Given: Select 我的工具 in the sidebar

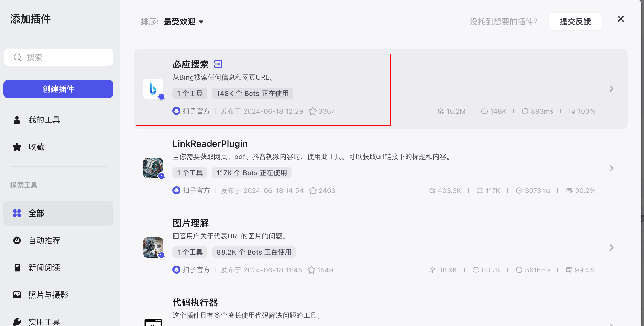Looking at the screenshot, I should tap(44, 120).
